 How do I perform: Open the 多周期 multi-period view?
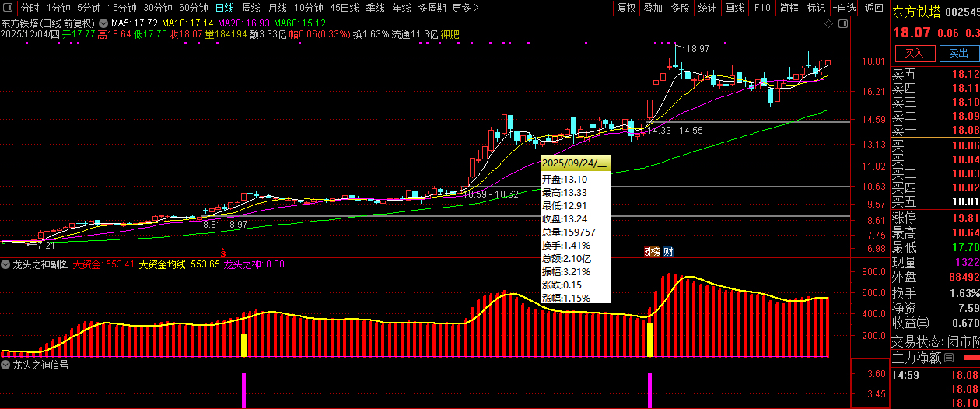(x=432, y=8)
